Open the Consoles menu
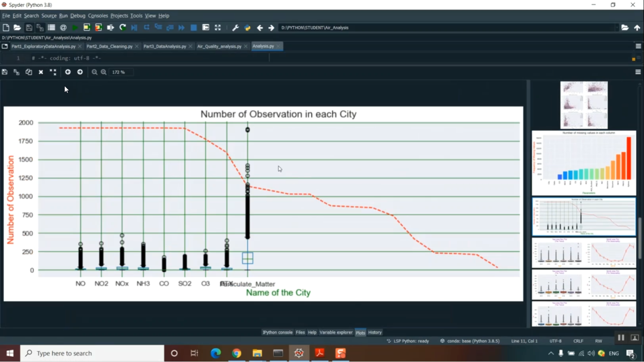This screenshot has width=644, height=362. tap(98, 15)
